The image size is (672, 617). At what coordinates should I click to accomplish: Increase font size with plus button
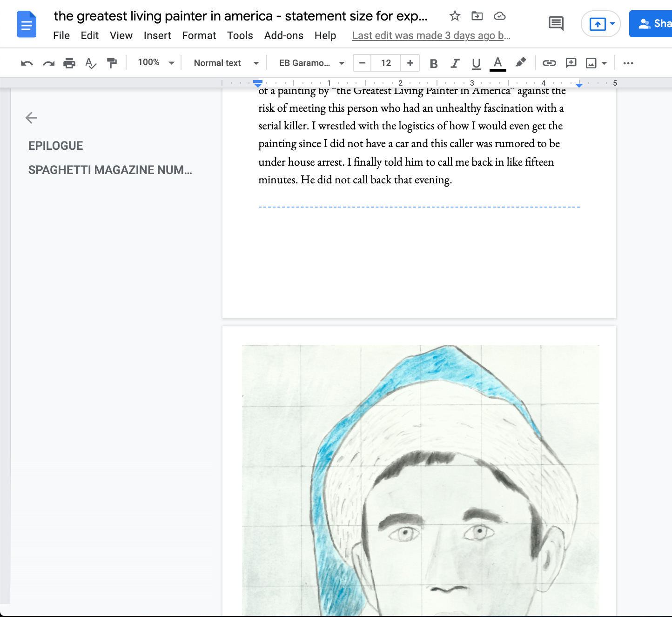(410, 63)
